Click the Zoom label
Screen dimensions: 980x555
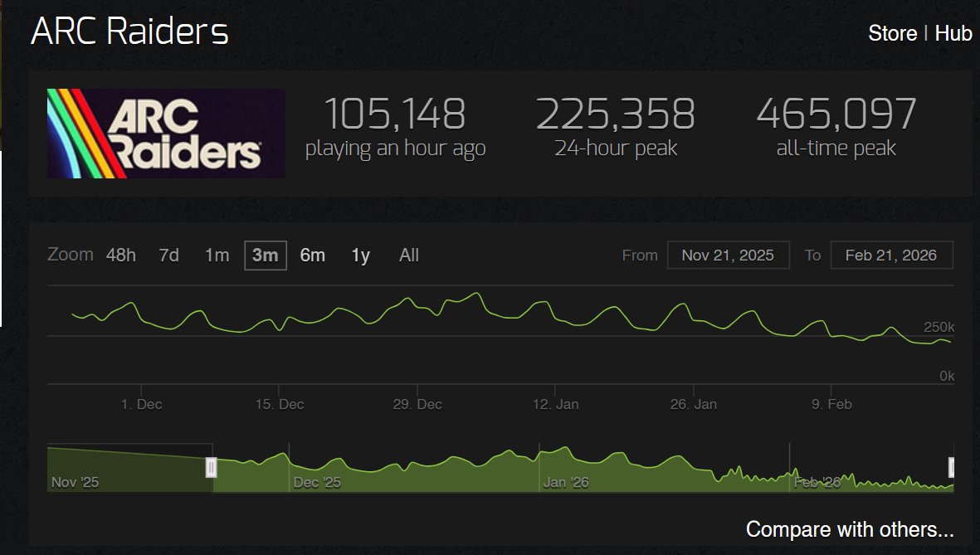click(70, 255)
